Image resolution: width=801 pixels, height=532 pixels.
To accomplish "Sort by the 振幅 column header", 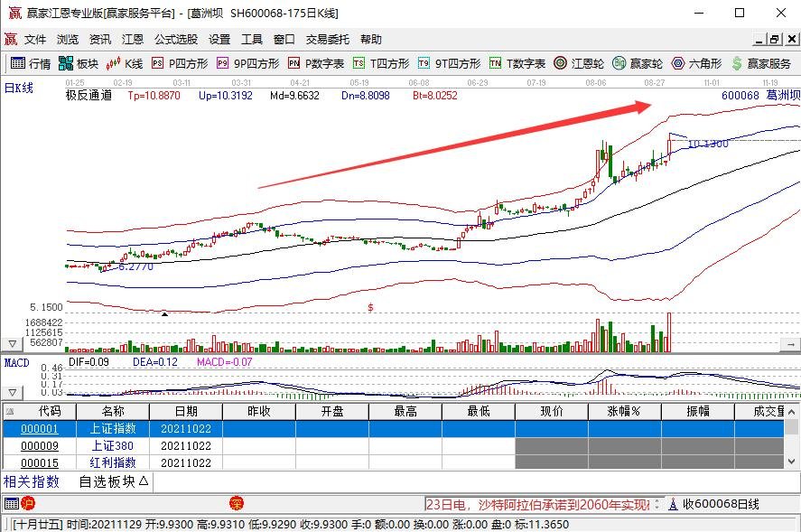I will coord(698,411).
